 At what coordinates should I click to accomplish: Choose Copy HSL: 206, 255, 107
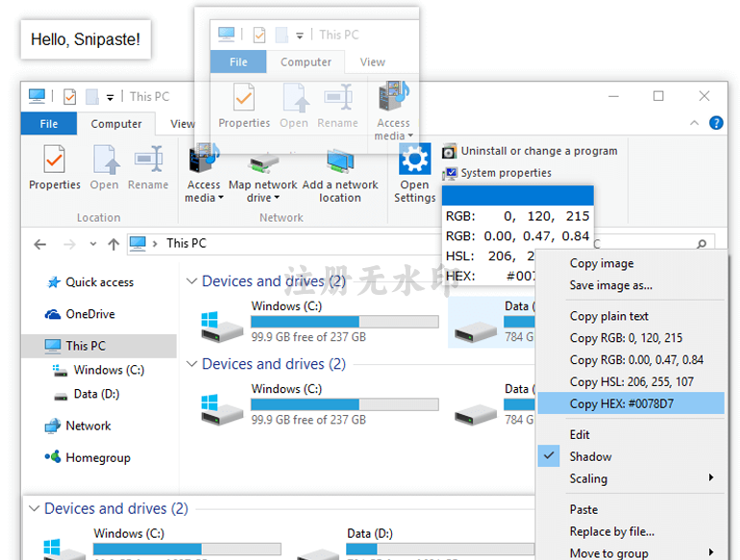tap(631, 381)
